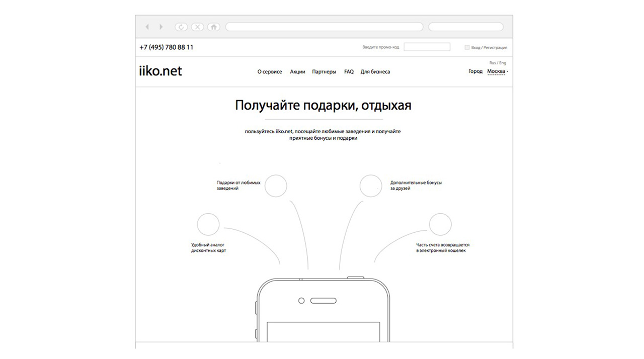The image size is (644, 359).
Task: Click the circle icon for Удобный аналог дисконтных карт
Action: coord(208,224)
